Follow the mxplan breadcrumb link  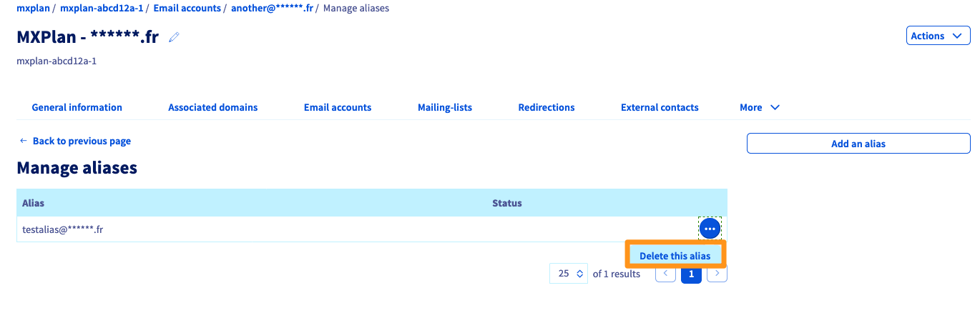click(x=33, y=8)
